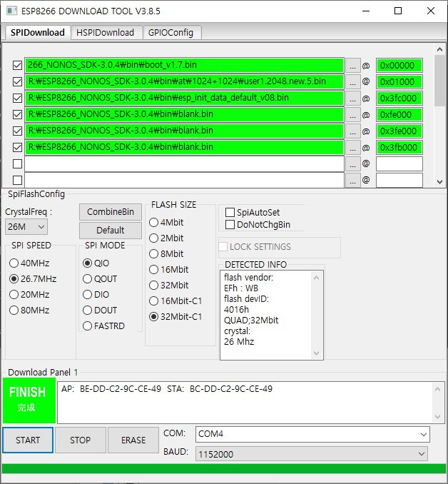The height and width of the screenshot is (484, 448).
Task: Switch to the GPIOConfig tab
Action: (170, 33)
